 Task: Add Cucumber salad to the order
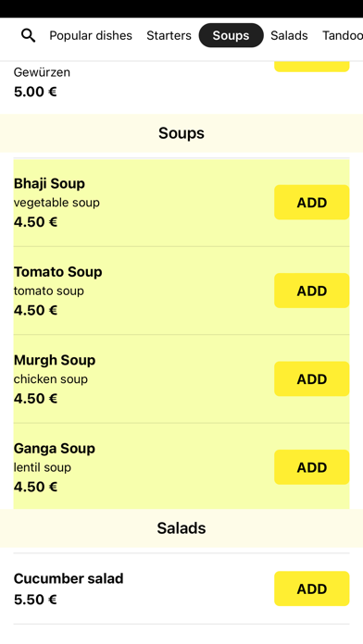(312, 589)
